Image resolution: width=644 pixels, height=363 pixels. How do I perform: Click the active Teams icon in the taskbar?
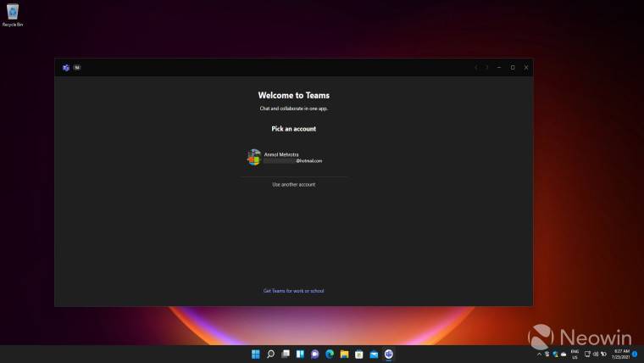(389, 354)
